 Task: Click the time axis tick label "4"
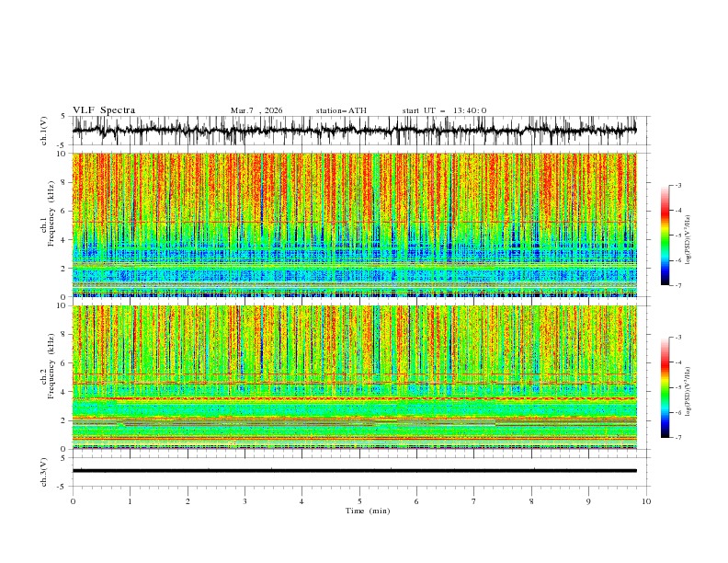pyautogui.click(x=301, y=501)
